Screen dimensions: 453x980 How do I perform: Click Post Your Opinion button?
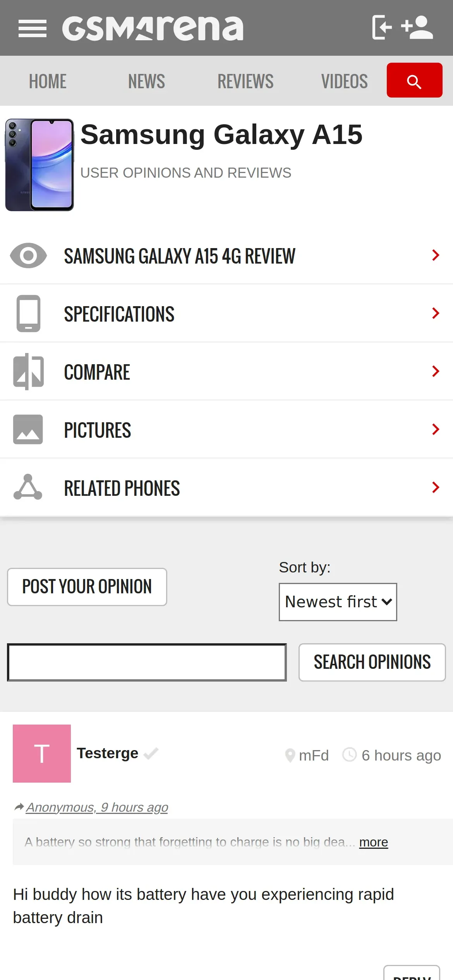coord(87,587)
